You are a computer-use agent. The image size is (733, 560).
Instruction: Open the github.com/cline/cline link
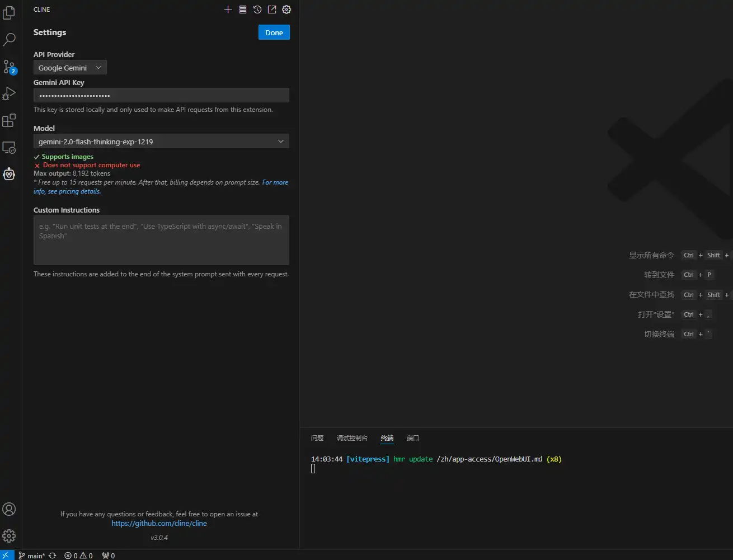pos(159,524)
